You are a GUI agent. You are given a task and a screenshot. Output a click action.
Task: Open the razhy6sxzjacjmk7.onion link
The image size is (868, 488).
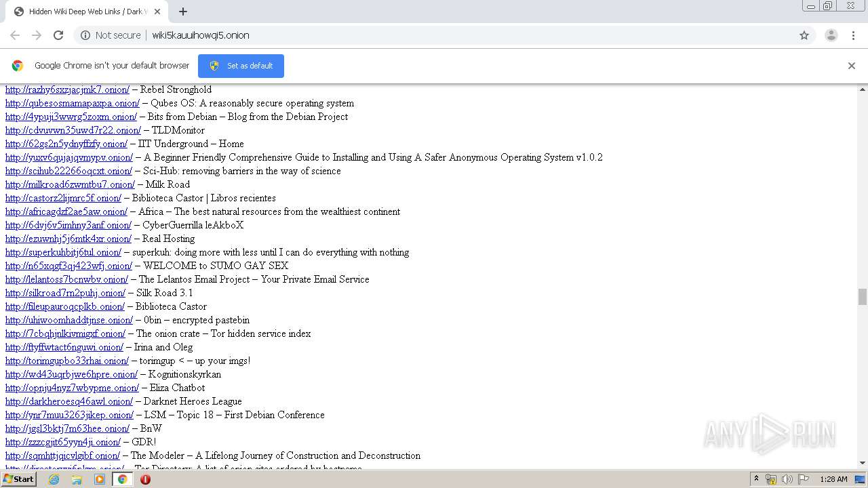(67, 89)
